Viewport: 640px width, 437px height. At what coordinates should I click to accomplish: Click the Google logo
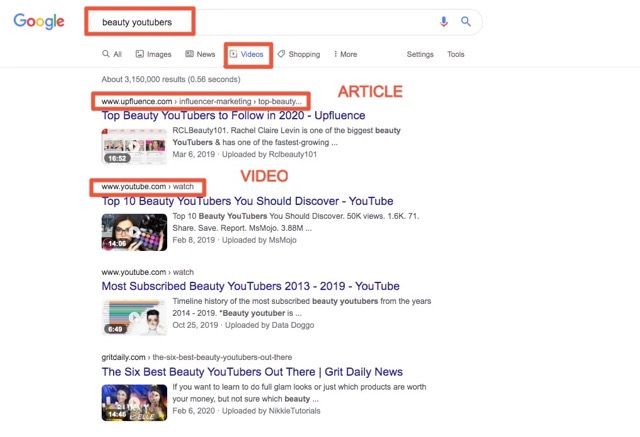tap(39, 21)
